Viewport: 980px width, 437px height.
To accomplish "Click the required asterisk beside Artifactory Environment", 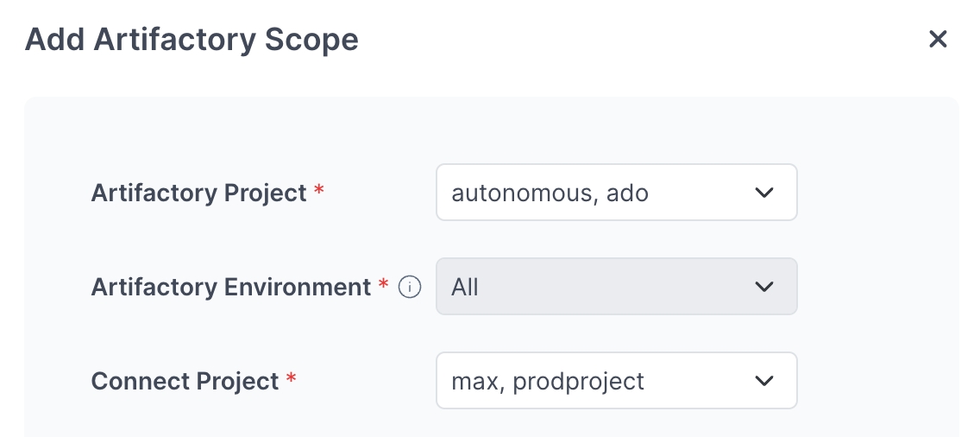I will 384,285.
